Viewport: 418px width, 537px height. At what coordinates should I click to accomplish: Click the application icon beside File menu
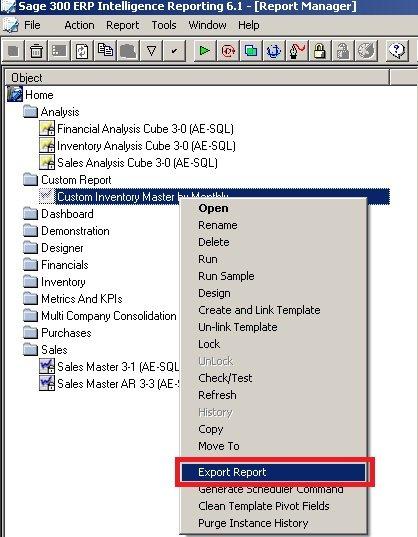(x=11, y=25)
